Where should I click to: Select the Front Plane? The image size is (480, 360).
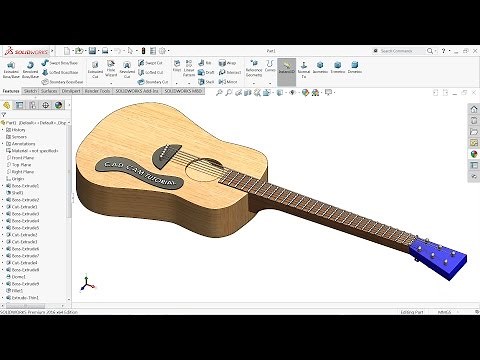[x=20, y=158]
